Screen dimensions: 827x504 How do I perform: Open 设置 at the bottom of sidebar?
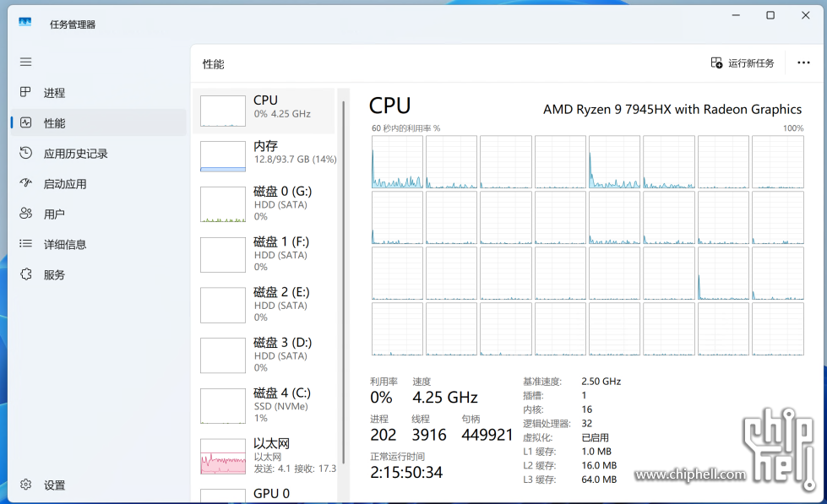(x=99, y=485)
